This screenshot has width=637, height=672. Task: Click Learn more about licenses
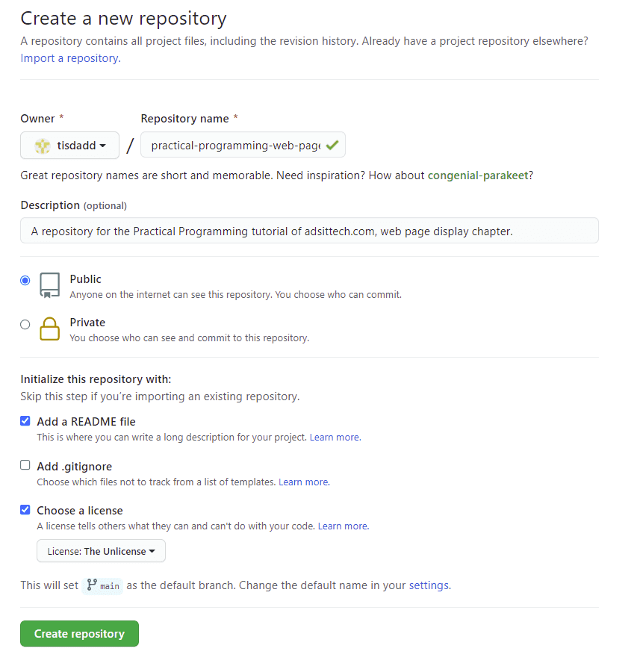pyautogui.click(x=342, y=526)
